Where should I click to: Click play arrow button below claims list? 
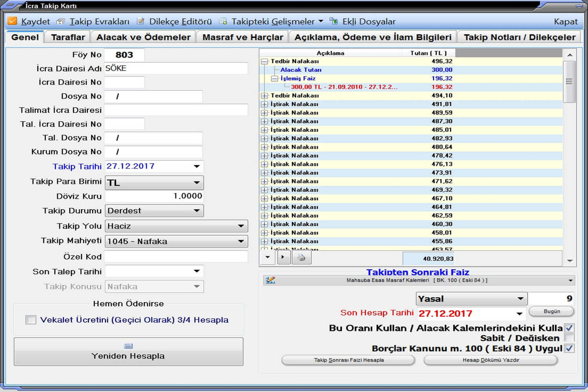[283, 258]
